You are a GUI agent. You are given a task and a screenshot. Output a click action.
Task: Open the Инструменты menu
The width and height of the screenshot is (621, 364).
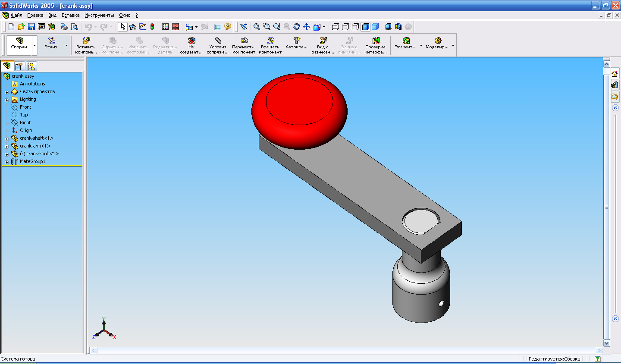(99, 15)
